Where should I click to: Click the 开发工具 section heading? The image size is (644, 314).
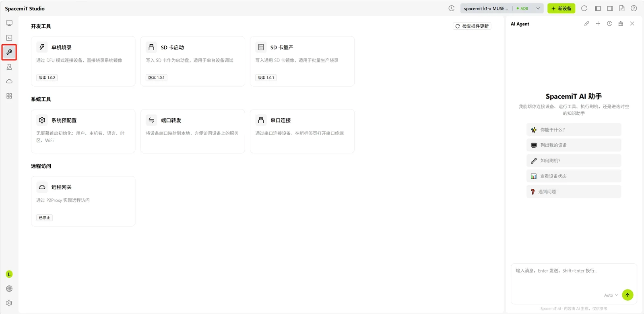pos(41,26)
